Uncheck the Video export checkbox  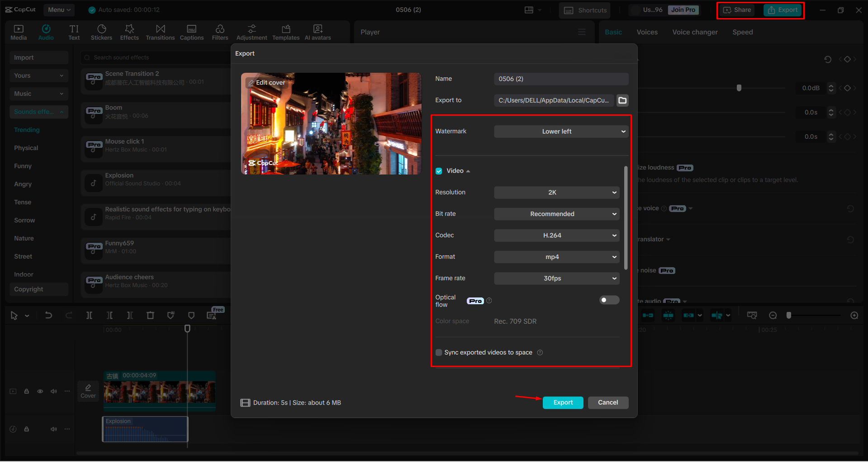click(x=438, y=170)
